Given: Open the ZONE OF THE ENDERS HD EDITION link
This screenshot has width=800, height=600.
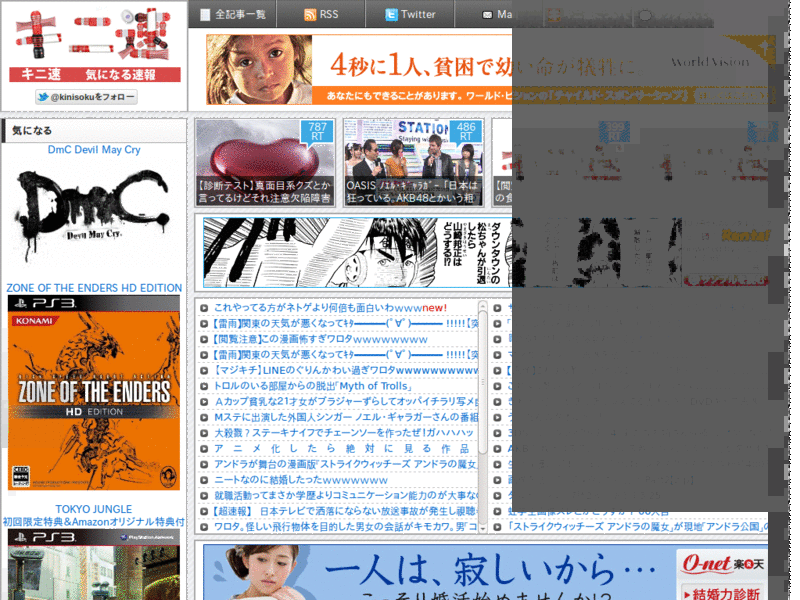Looking at the screenshot, I should (x=94, y=288).
